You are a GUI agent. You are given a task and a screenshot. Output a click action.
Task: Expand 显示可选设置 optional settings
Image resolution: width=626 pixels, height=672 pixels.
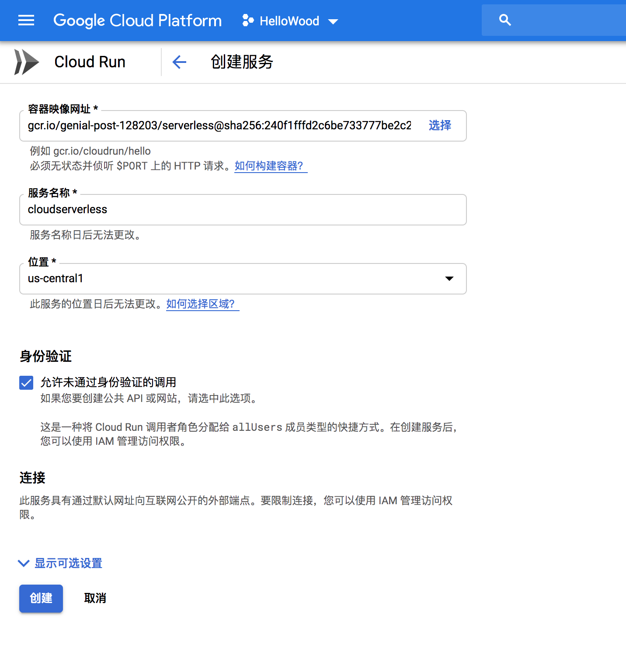point(60,563)
